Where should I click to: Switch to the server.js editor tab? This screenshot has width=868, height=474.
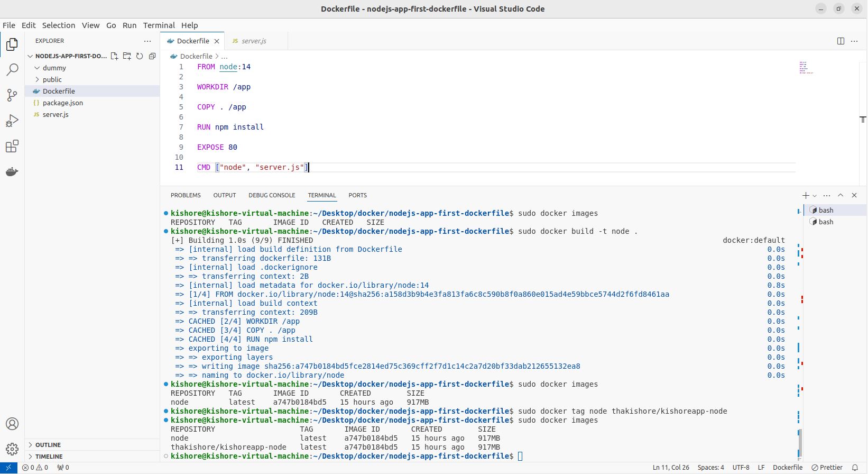(254, 41)
